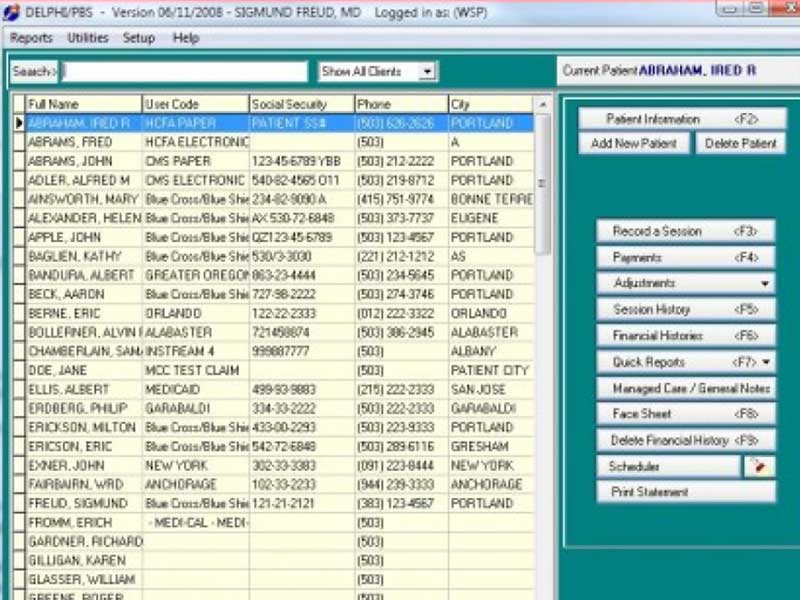Open the Help menu
The image size is (800, 600).
186,38
